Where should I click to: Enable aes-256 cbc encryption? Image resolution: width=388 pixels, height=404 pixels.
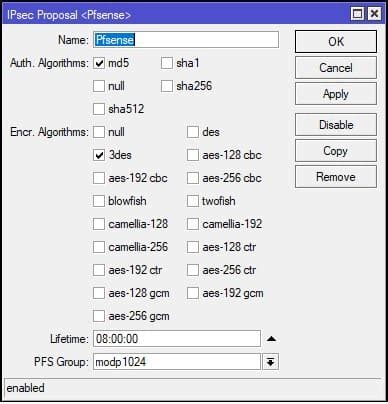click(x=193, y=178)
